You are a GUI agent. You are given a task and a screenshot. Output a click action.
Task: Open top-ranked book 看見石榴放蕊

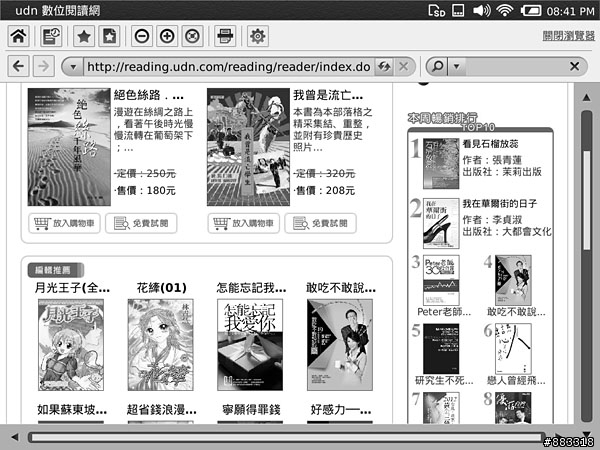pyautogui.click(x=491, y=144)
